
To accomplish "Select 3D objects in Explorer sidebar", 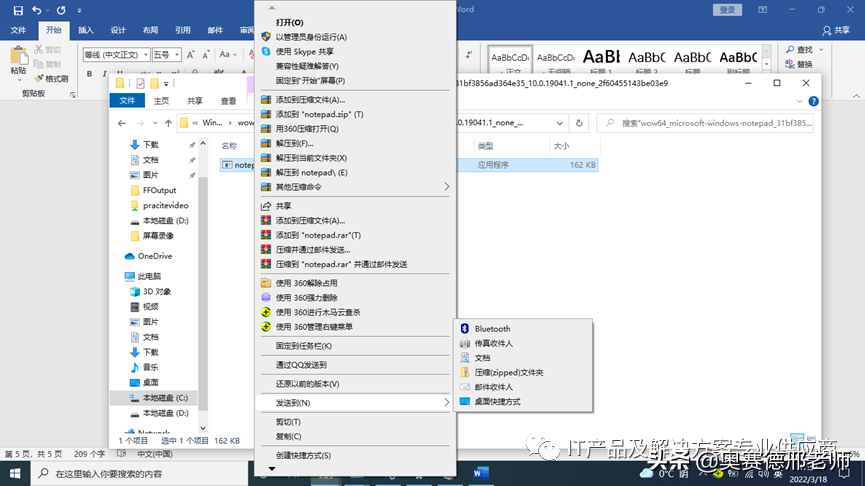I will [x=156, y=291].
